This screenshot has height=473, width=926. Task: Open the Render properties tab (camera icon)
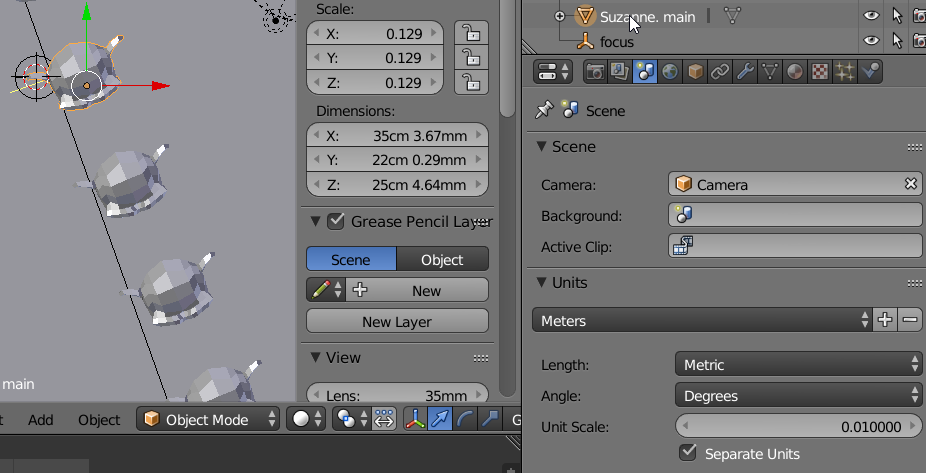tap(595, 72)
